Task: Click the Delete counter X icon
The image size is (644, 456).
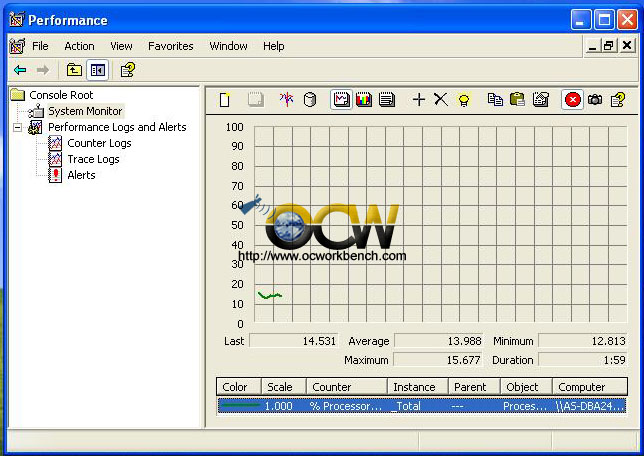Action: [x=441, y=100]
